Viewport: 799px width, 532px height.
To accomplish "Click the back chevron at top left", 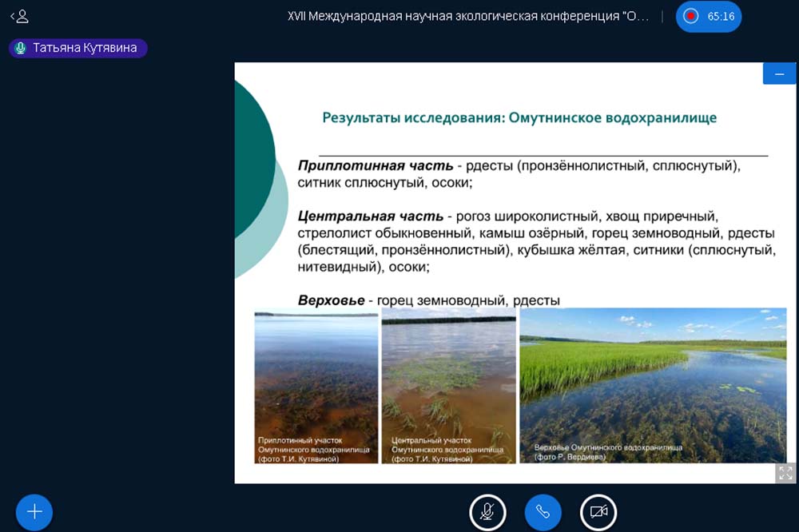I will (x=13, y=16).
